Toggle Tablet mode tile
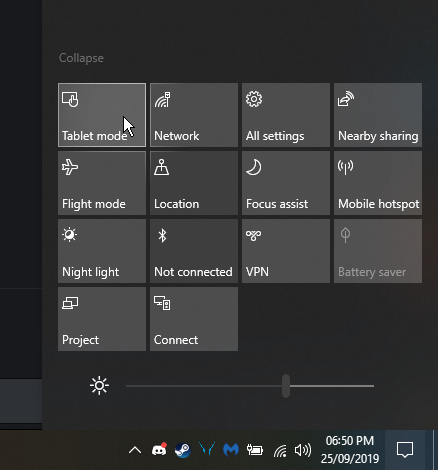The height and width of the screenshot is (470, 438). (x=102, y=115)
